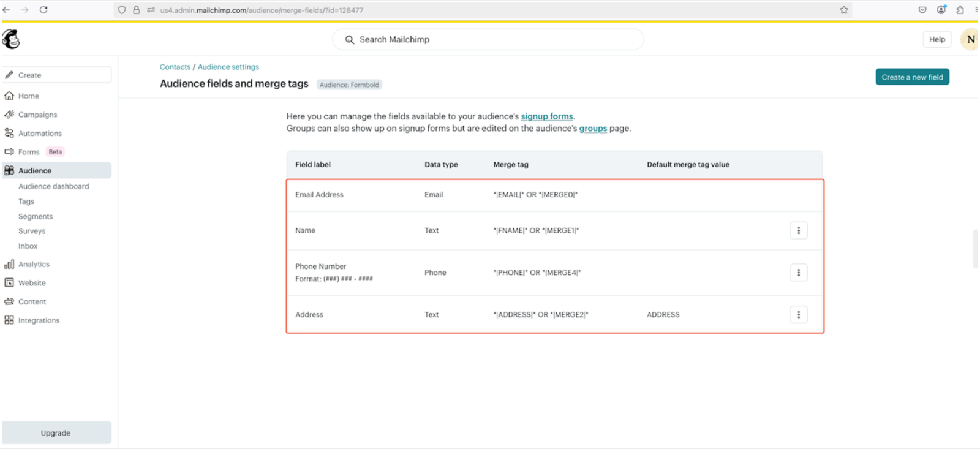Click the Audience people icon in sidebar
980x449 pixels.
[x=9, y=170]
